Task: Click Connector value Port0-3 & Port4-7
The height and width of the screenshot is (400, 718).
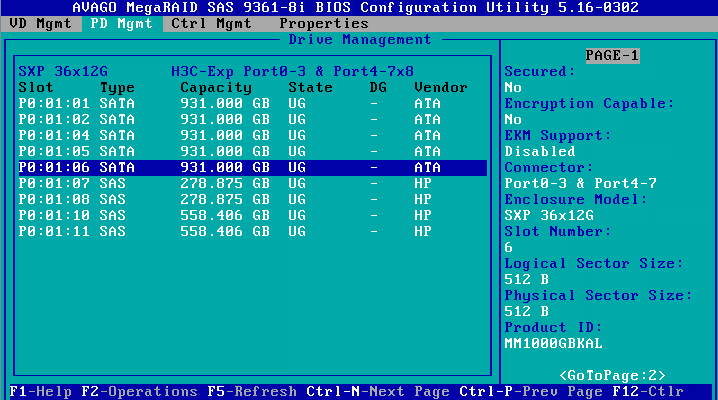Action: pos(580,184)
